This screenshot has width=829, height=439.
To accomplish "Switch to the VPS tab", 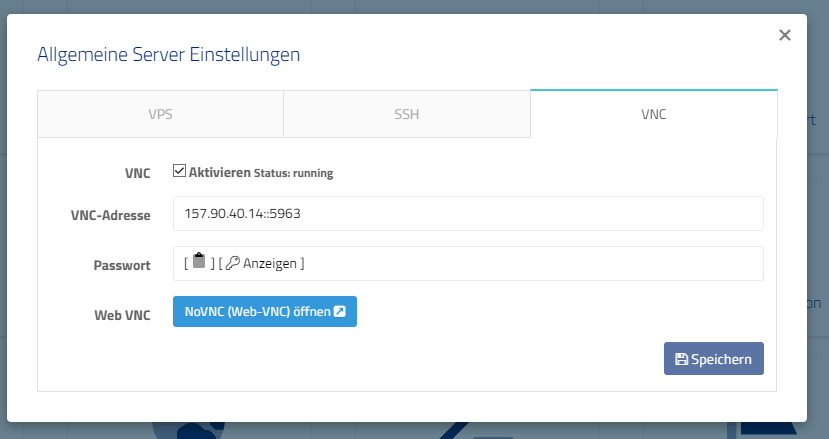I will pos(160,114).
